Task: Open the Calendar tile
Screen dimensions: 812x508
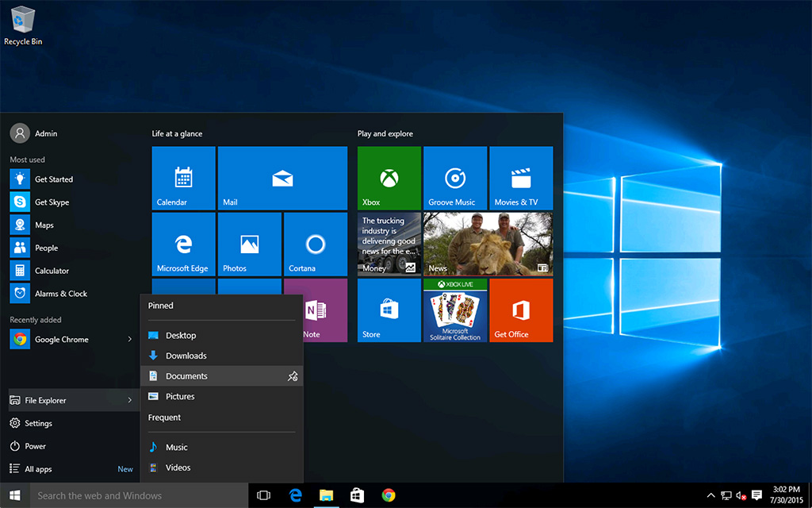Action: [x=183, y=178]
